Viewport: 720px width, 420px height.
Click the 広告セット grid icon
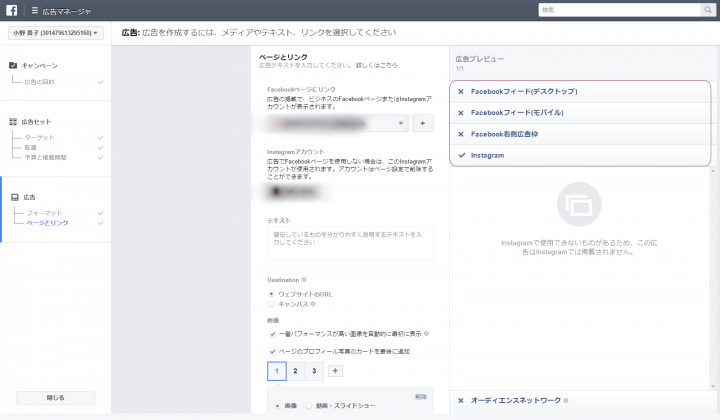[13, 122]
